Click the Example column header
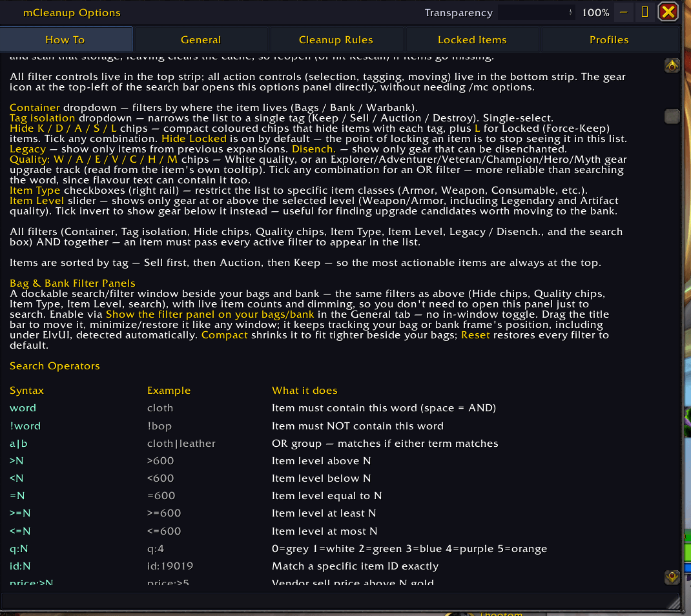 (169, 391)
